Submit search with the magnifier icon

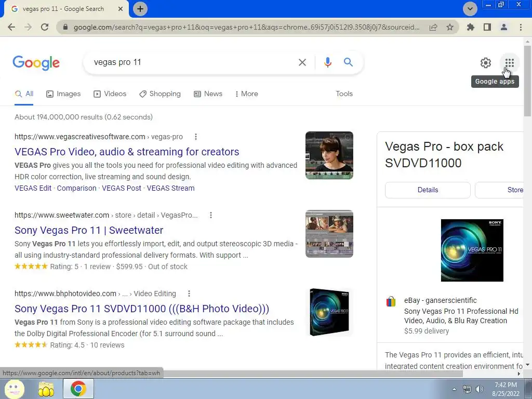pos(348,62)
